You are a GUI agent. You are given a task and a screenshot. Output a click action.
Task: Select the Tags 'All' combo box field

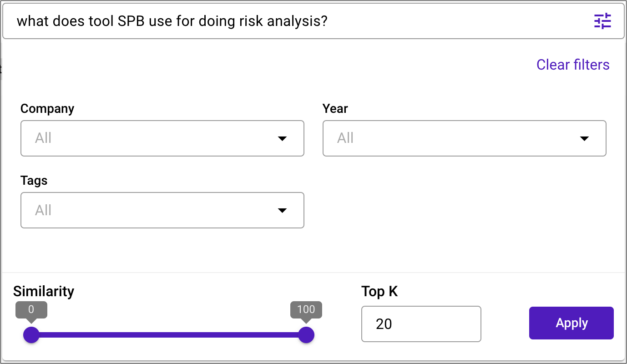[x=162, y=210]
